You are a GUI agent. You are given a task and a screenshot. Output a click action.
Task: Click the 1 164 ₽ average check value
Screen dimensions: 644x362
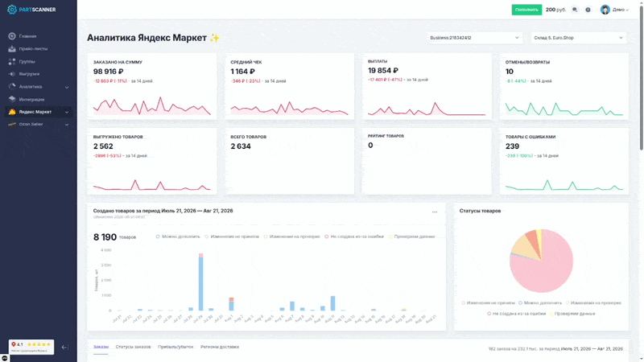(x=243, y=72)
